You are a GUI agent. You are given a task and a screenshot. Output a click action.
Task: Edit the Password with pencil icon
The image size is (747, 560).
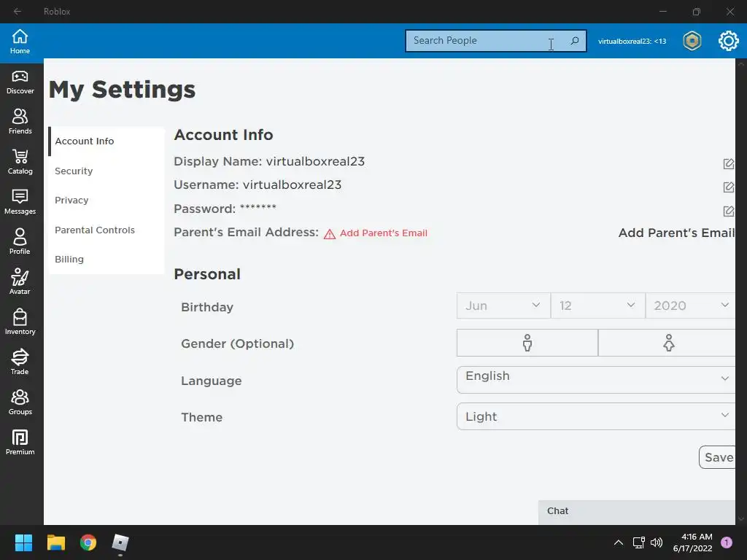click(x=729, y=211)
